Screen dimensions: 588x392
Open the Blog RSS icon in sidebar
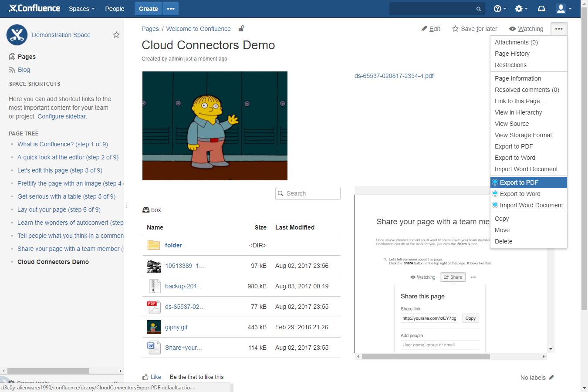12,70
